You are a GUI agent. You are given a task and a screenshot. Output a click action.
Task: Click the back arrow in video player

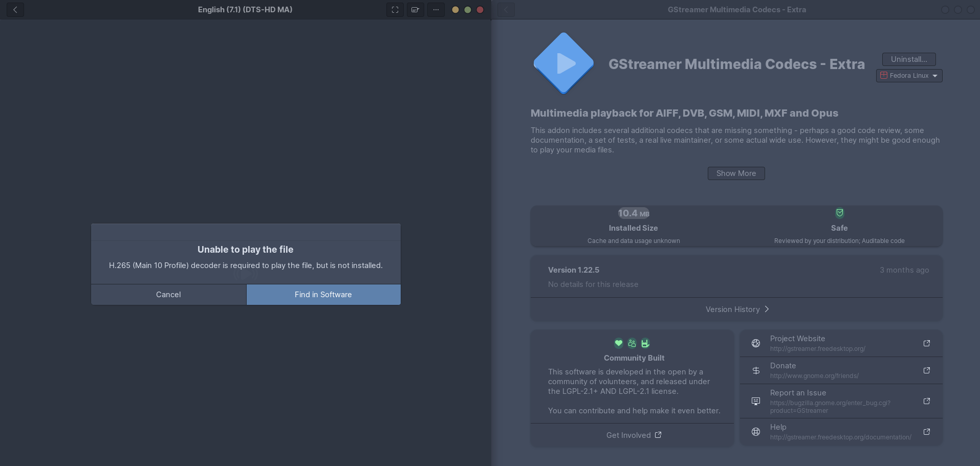point(15,10)
